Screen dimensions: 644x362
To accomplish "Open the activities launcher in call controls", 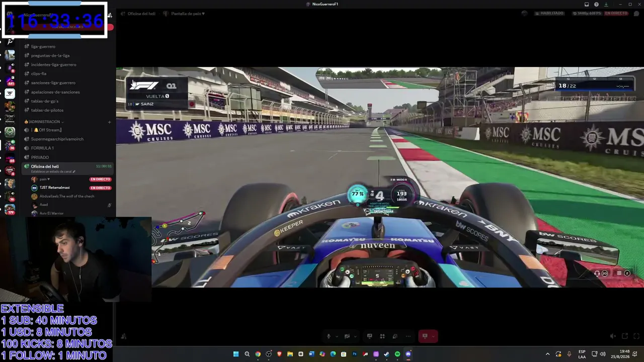I will [382, 336].
